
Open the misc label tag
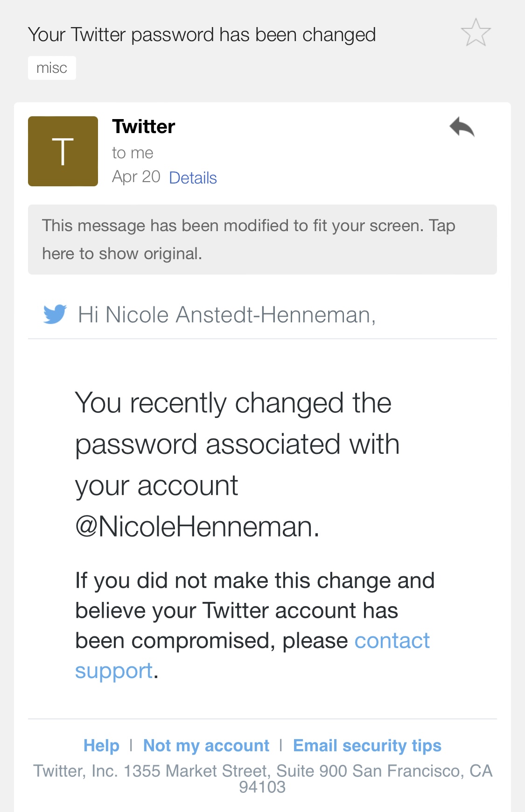[52, 68]
